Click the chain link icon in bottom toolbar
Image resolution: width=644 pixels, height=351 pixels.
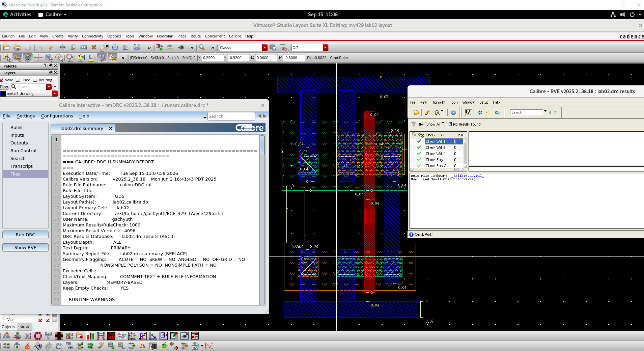coord(49,346)
